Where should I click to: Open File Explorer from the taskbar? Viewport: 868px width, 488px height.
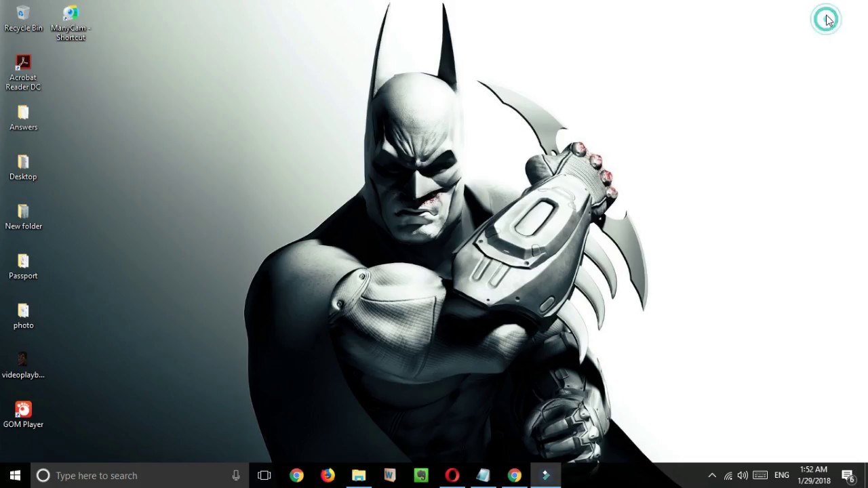(x=359, y=475)
